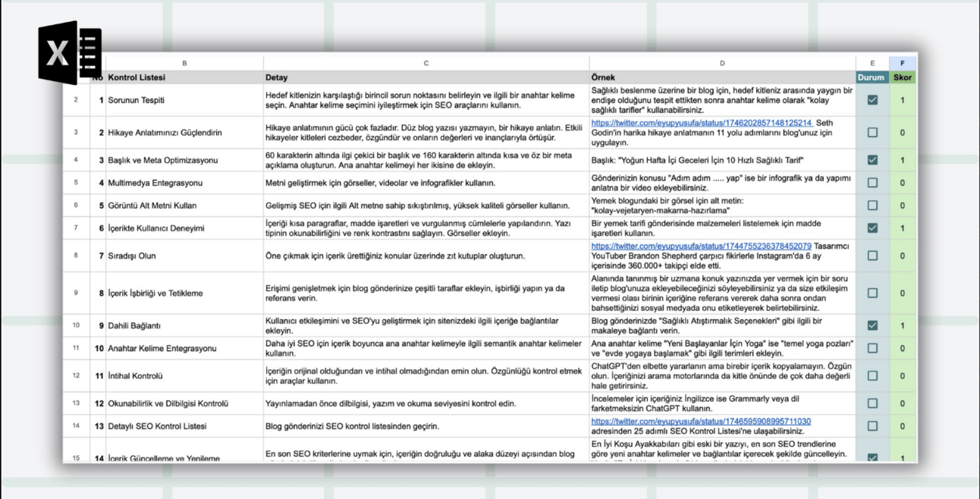The width and height of the screenshot is (980, 499).
Task: Select the 'İçerik İşbirliği ve Tetikleme' cell
Action: click(x=184, y=293)
